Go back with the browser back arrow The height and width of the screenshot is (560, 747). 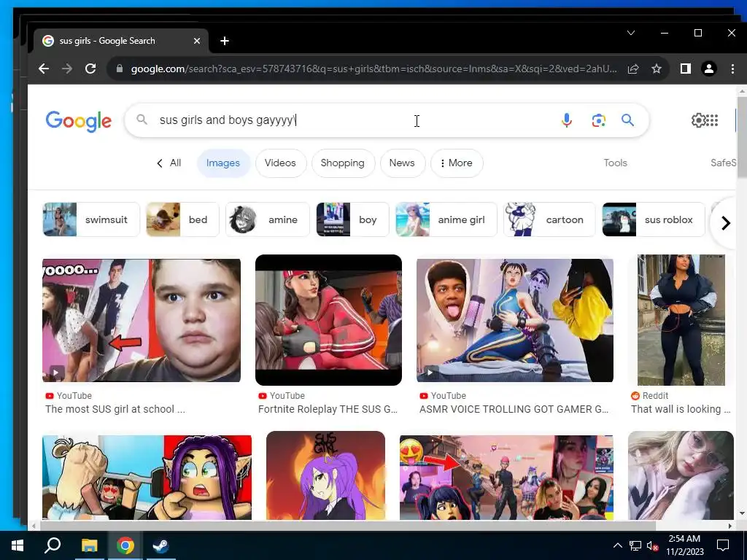(x=44, y=69)
